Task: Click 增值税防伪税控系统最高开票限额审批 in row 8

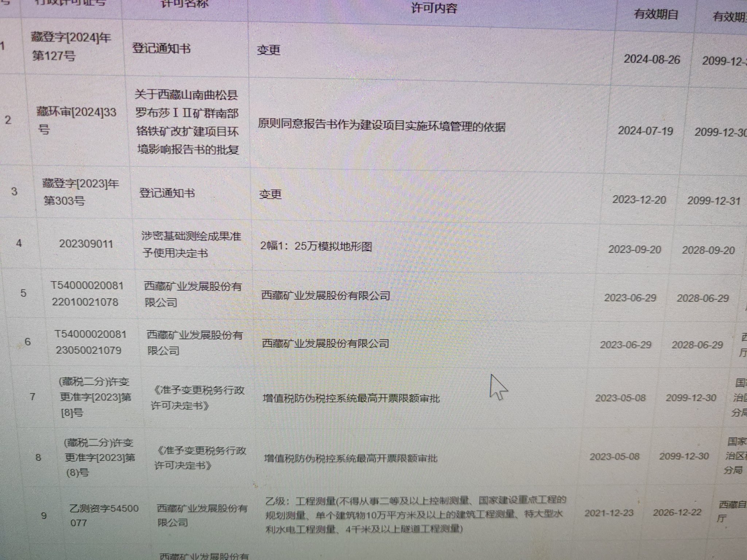Action: pyautogui.click(x=351, y=458)
